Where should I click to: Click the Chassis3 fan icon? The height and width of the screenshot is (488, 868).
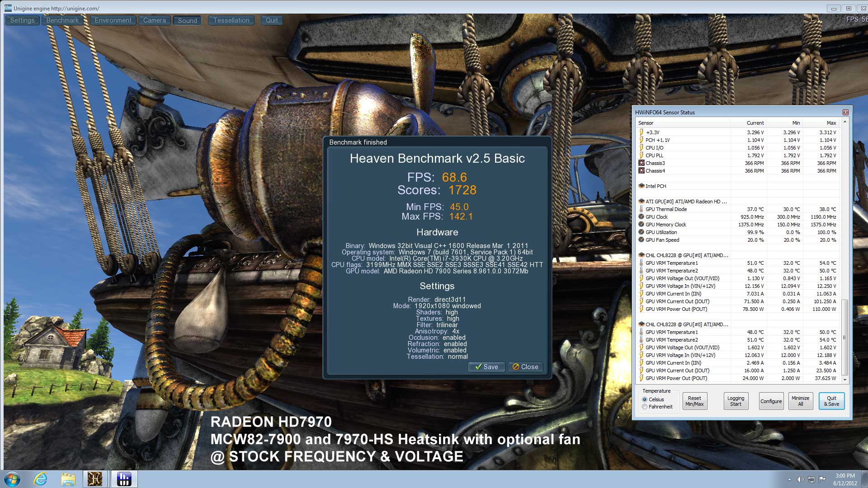point(641,163)
